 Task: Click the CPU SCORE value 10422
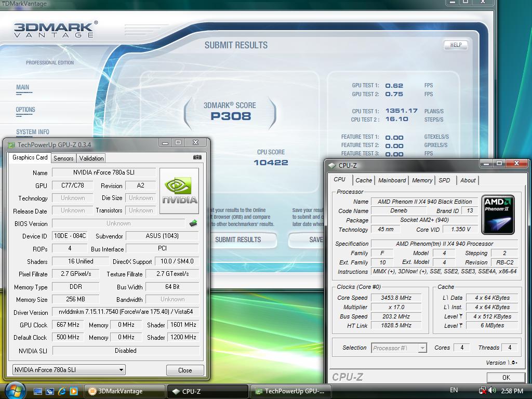[271, 163]
